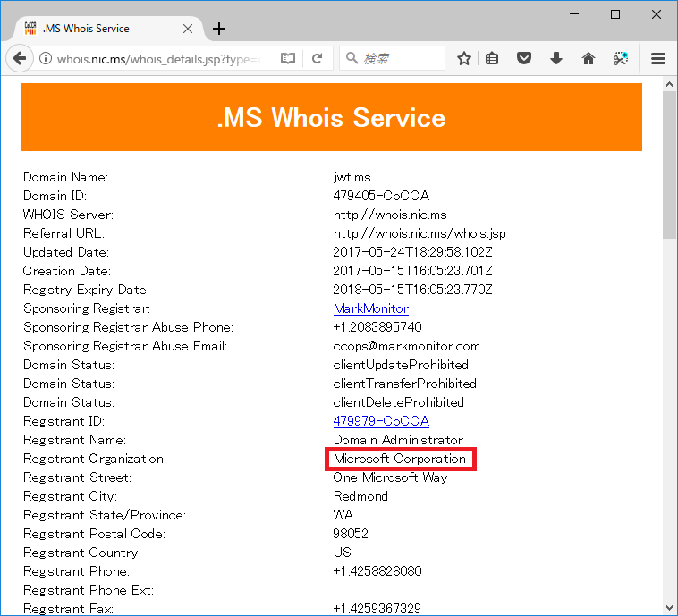The height and width of the screenshot is (616, 678).
Task: Close the .MS Whois Service tab
Action: pyautogui.click(x=188, y=29)
